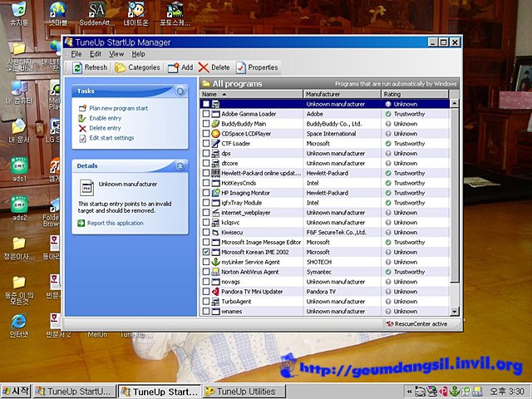Click the Pandora TV Mini Updater icon
Viewport: 532px width, 399px height.
(x=215, y=292)
